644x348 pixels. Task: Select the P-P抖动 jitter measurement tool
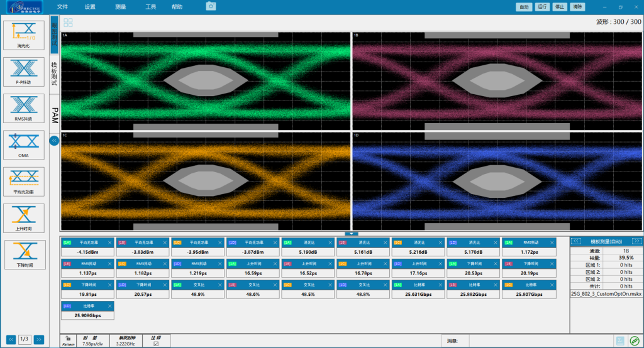(24, 72)
